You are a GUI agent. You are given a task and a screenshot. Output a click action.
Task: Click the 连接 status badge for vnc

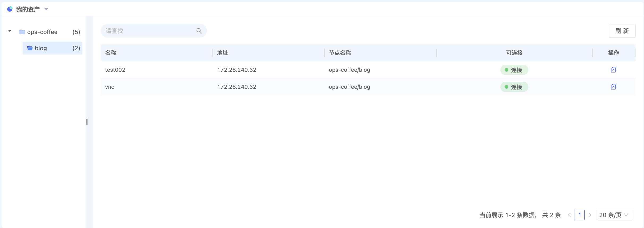tap(514, 87)
